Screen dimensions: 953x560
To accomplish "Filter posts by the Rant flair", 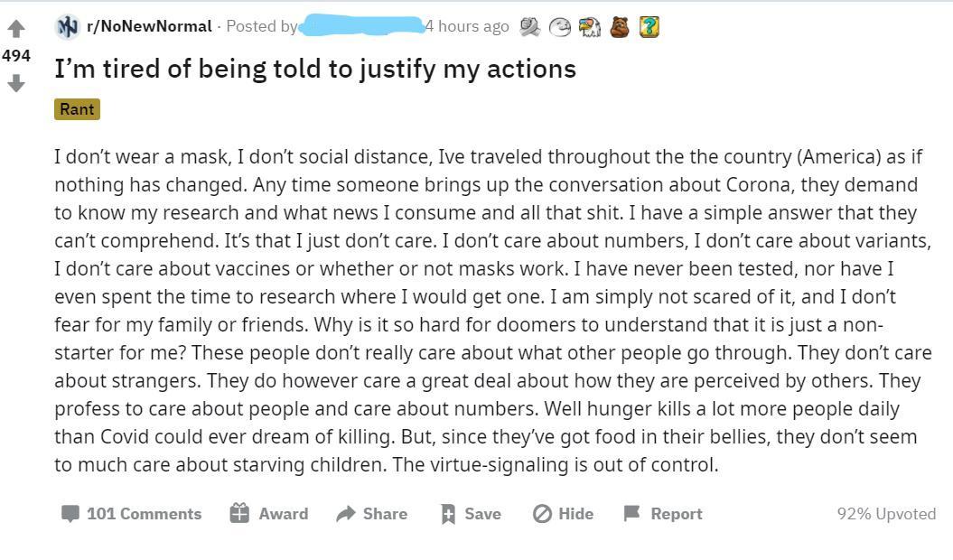I will coord(77,108).
